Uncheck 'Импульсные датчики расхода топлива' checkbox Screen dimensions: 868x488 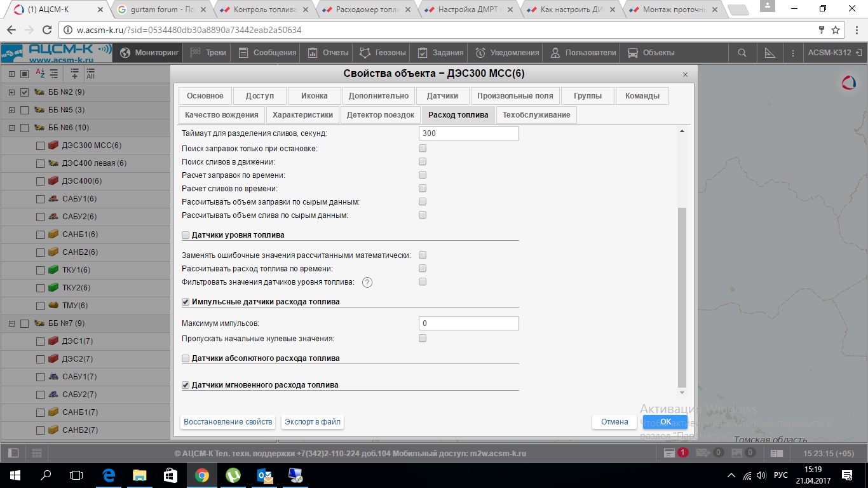tap(186, 302)
